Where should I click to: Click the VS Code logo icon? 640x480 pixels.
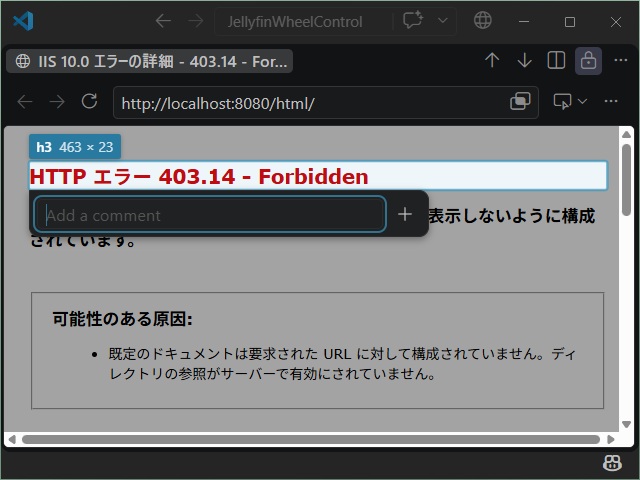coord(23,21)
